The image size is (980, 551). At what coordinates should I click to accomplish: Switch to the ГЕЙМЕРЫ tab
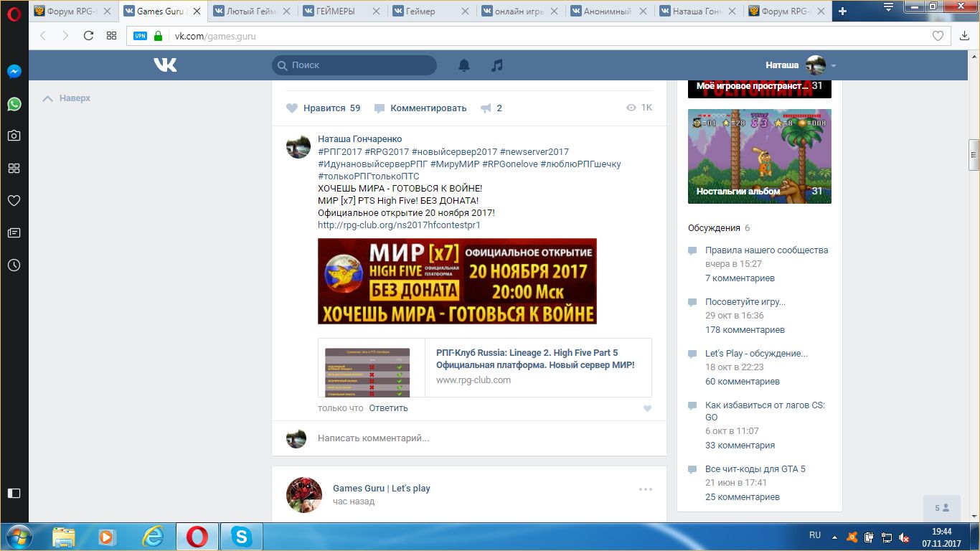[341, 11]
